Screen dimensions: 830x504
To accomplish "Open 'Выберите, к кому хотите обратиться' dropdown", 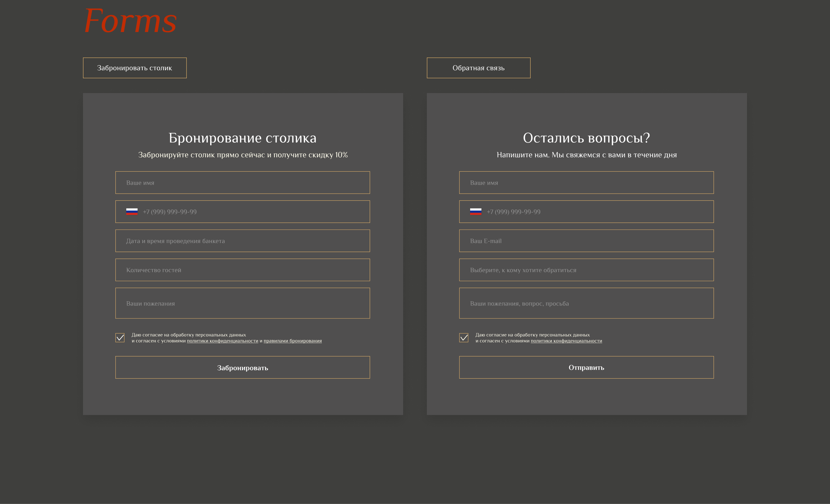I will (x=586, y=270).
